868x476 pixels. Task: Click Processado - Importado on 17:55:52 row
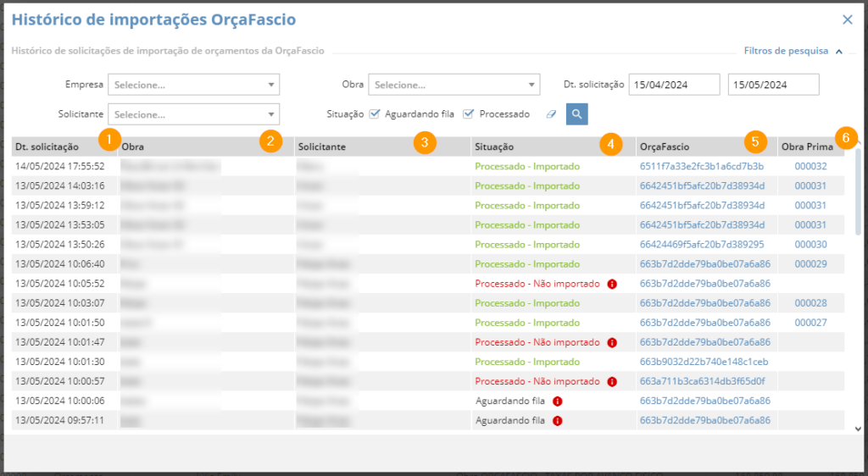tap(527, 166)
